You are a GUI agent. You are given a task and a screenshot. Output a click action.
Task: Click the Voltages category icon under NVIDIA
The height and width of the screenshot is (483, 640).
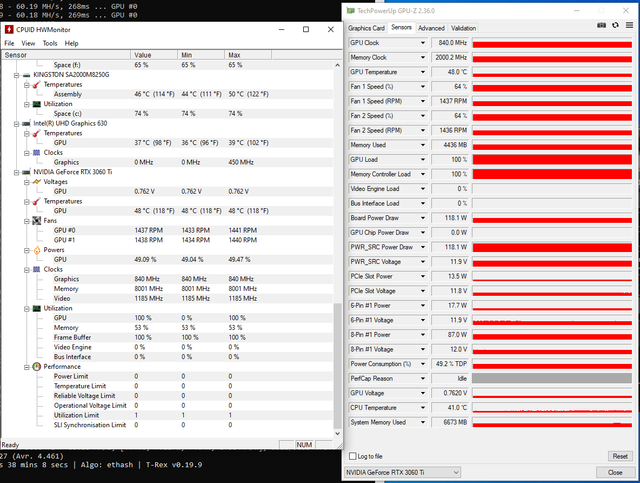pos(37,182)
